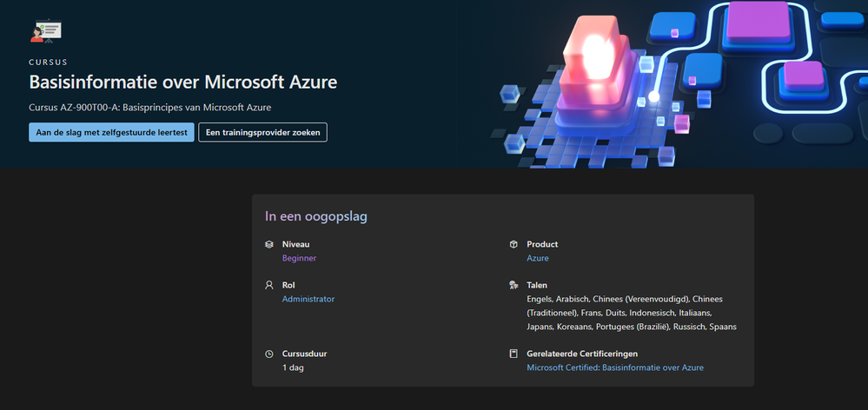The height and width of the screenshot is (410, 868).
Task: Start with 'Aan de slag met zelfgestuurde leertest'
Action: tap(111, 132)
